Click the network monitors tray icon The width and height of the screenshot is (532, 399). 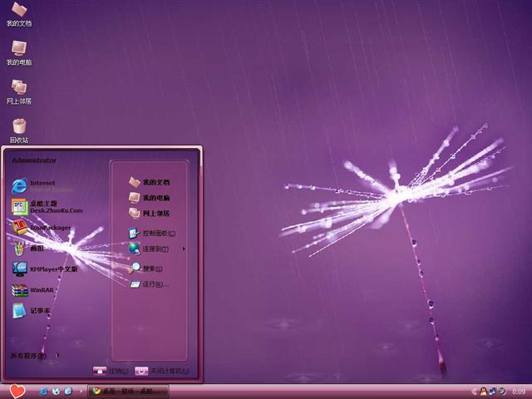click(492, 392)
